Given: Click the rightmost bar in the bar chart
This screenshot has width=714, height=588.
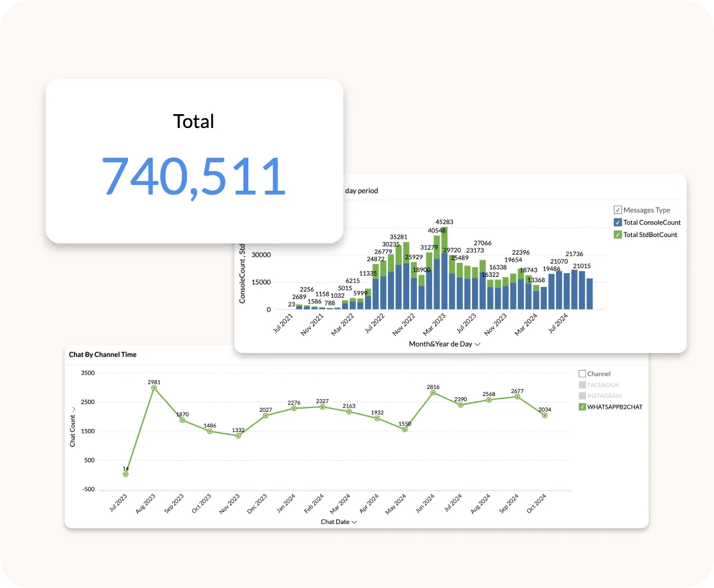Looking at the screenshot, I should point(589,294).
